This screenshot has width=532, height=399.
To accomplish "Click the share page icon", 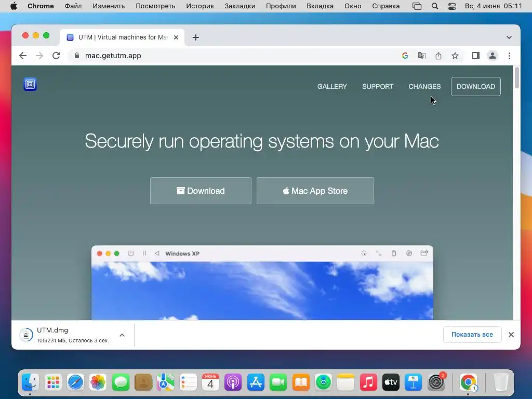I will 438,56.
